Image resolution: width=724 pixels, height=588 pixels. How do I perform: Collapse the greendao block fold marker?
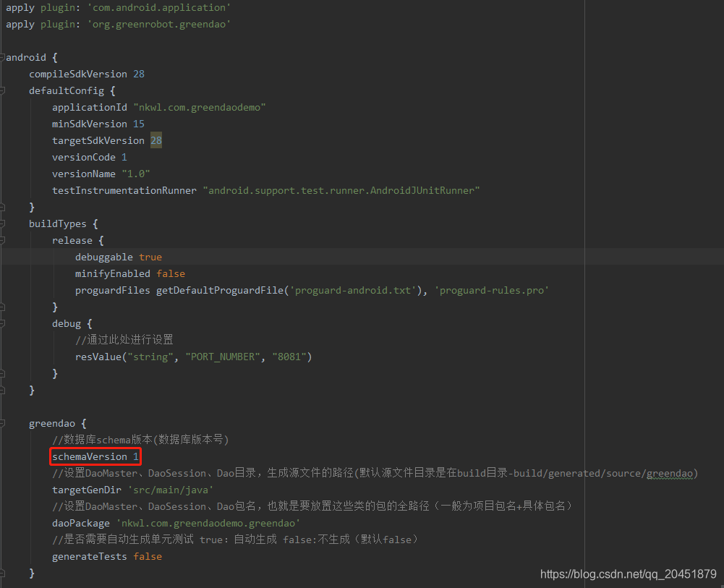tap(2, 423)
